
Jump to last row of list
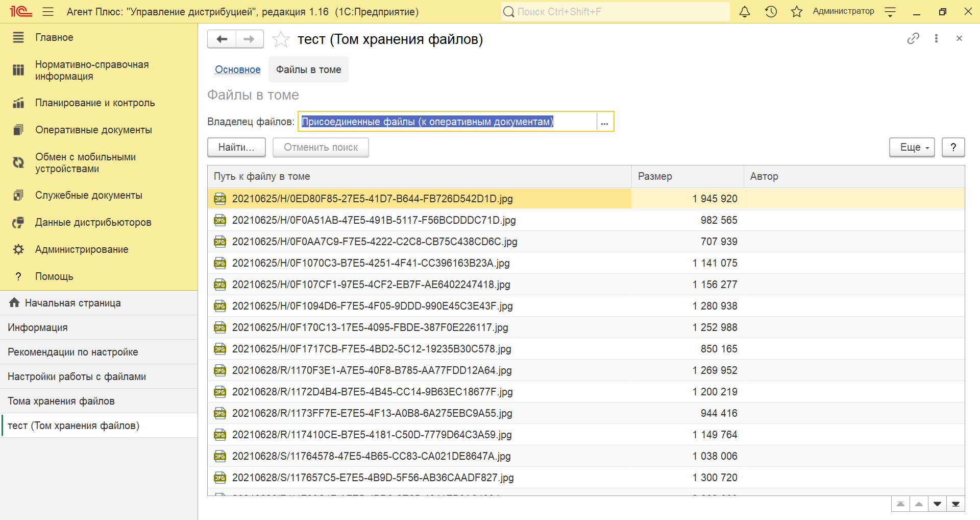pyautogui.click(x=955, y=504)
